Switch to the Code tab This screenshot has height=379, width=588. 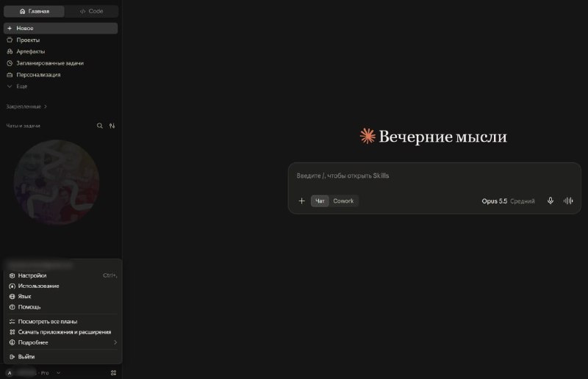coord(91,11)
